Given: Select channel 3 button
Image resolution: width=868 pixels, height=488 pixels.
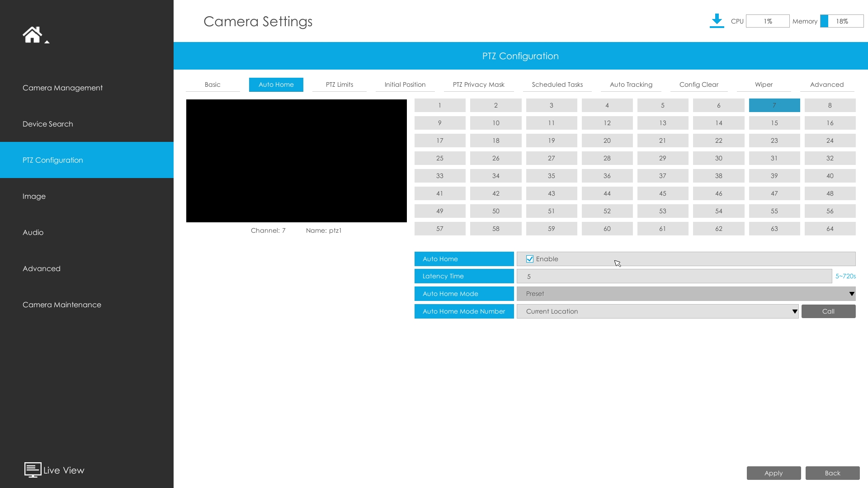Looking at the screenshot, I should 552,105.
